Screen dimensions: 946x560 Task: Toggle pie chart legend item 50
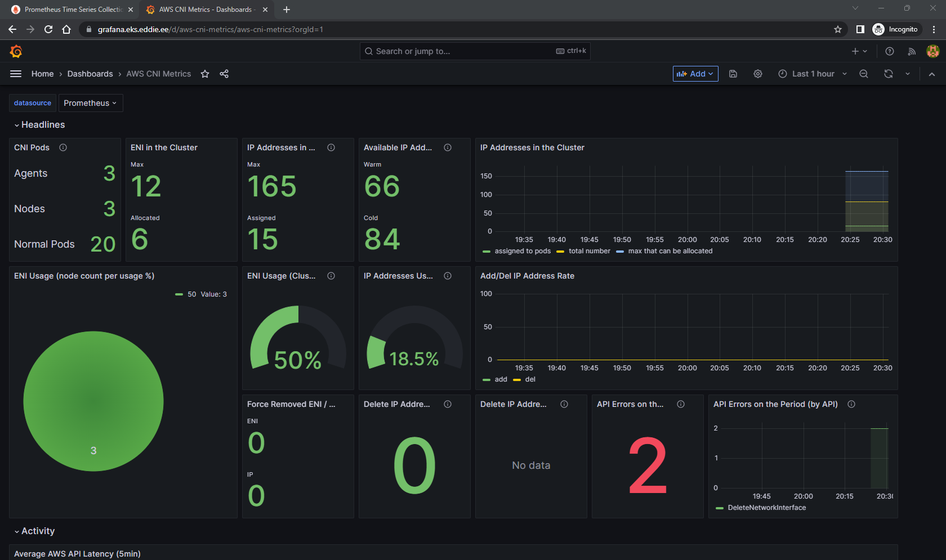(x=191, y=294)
